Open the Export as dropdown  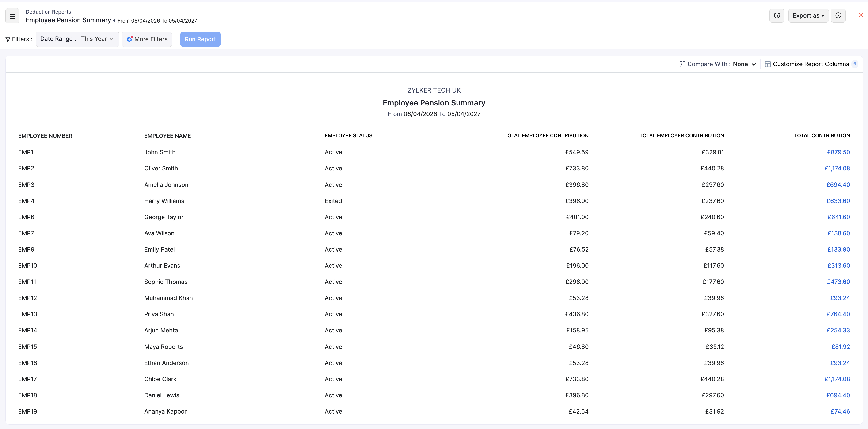tap(808, 15)
